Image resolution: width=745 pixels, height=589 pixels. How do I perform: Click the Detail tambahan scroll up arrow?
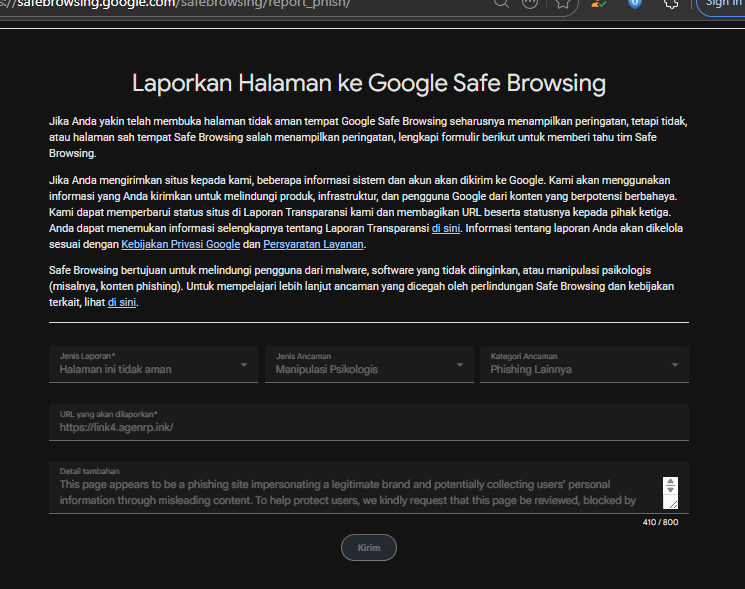[x=670, y=482]
